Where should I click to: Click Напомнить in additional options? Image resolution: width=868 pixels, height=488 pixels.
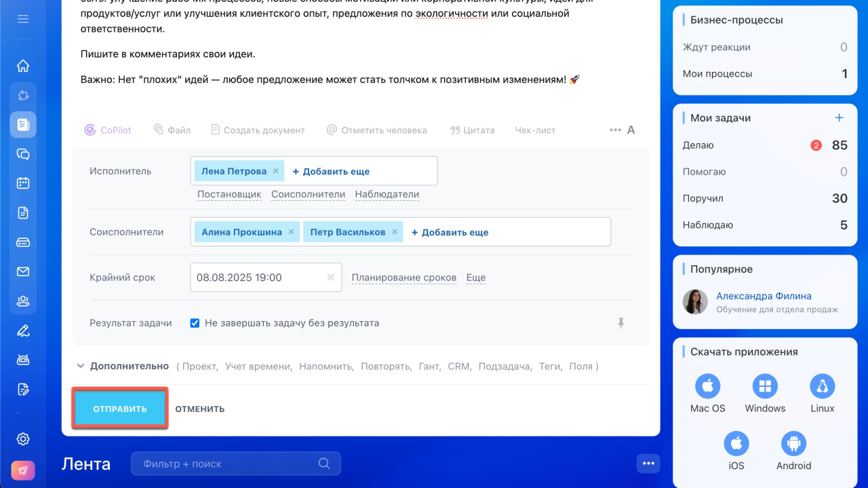[x=326, y=367]
